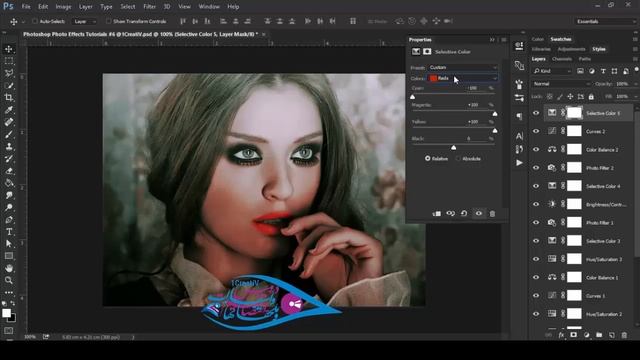Screen dimensions: 640x360
Task: Switch to the Channels tab
Action: 562,59
